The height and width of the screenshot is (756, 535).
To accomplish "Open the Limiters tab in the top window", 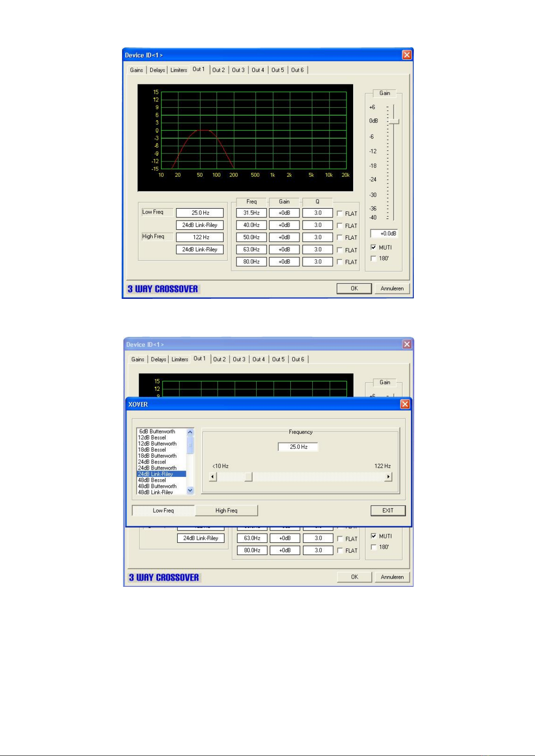I will pyautogui.click(x=179, y=70).
